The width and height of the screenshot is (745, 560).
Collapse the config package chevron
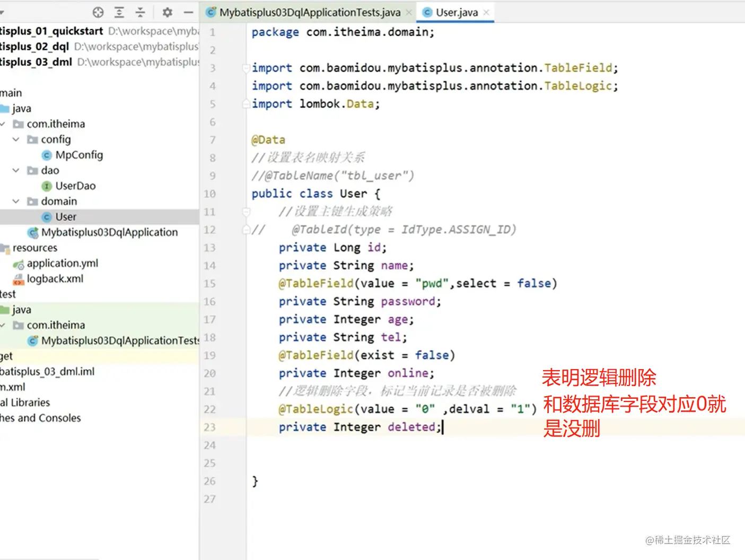(x=16, y=139)
